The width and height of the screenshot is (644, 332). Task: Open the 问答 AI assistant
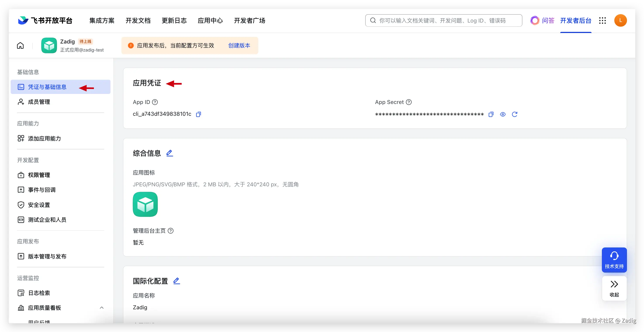coord(548,21)
